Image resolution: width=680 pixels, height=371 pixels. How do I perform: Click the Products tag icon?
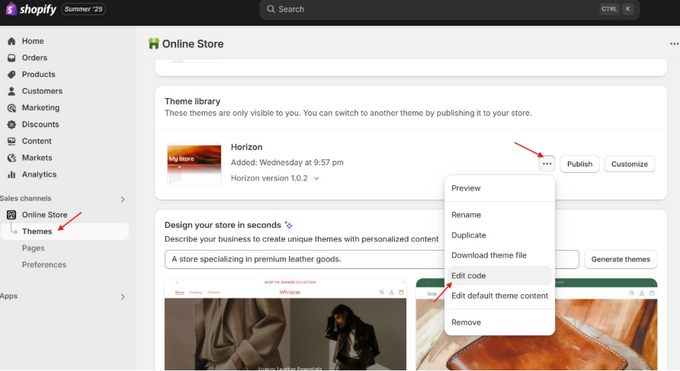pyautogui.click(x=12, y=75)
